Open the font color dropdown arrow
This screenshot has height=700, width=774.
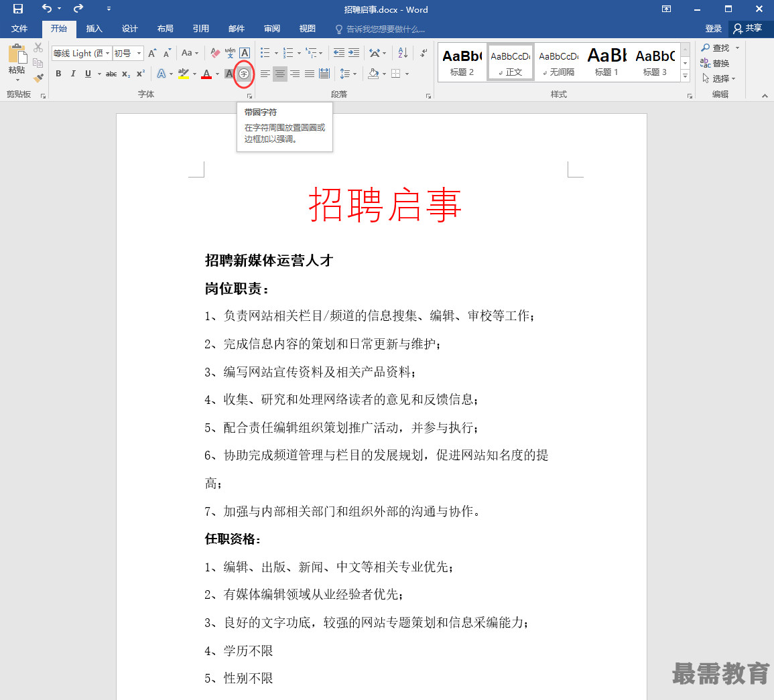click(x=217, y=74)
